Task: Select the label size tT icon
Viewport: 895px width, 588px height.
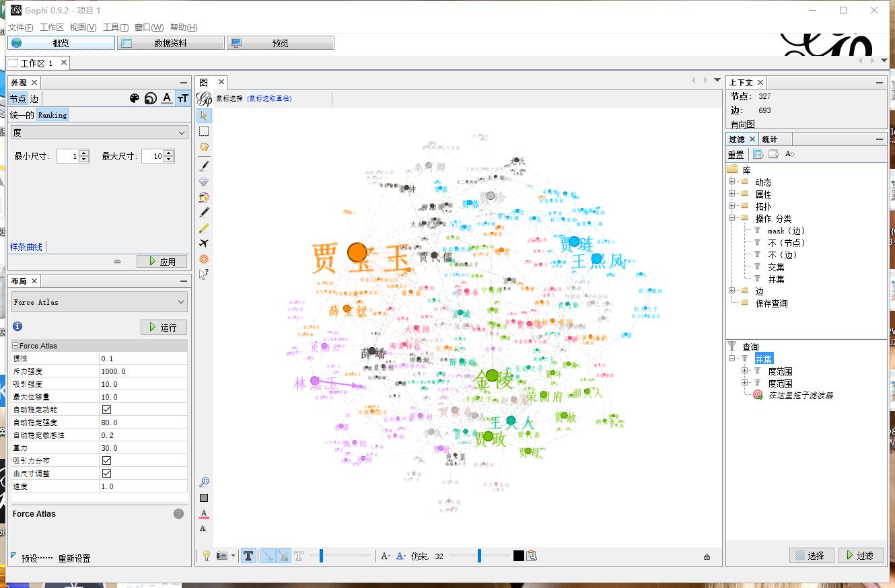Action: tap(182, 98)
